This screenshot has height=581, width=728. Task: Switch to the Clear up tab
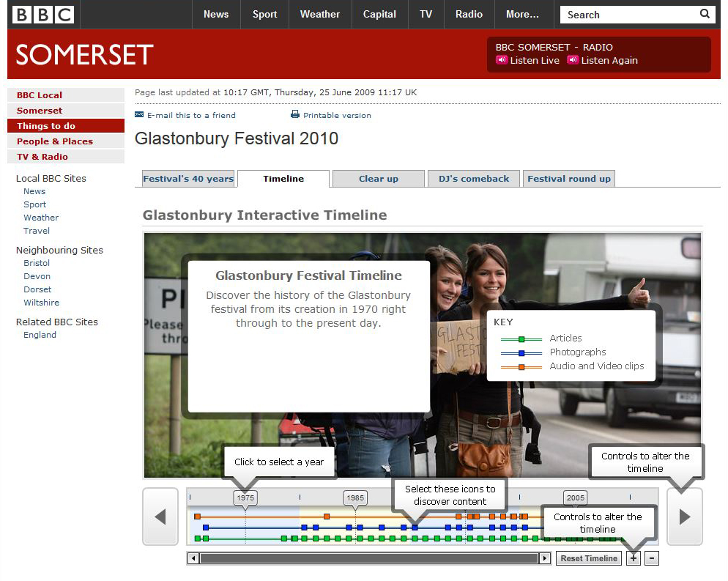(379, 179)
